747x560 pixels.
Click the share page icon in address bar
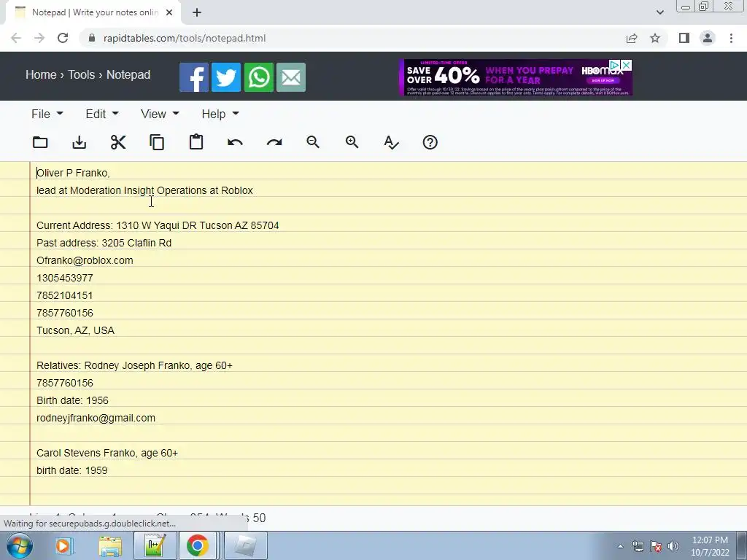click(632, 38)
